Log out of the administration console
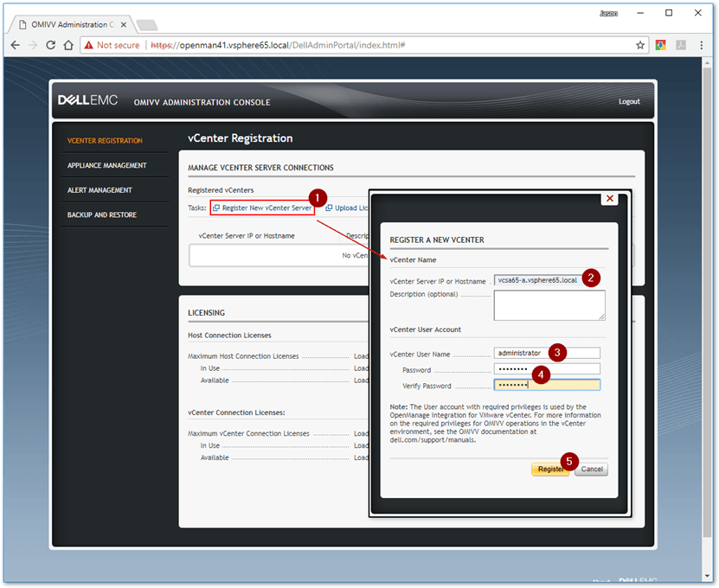Screen dimensions: 719x588 tap(629, 102)
